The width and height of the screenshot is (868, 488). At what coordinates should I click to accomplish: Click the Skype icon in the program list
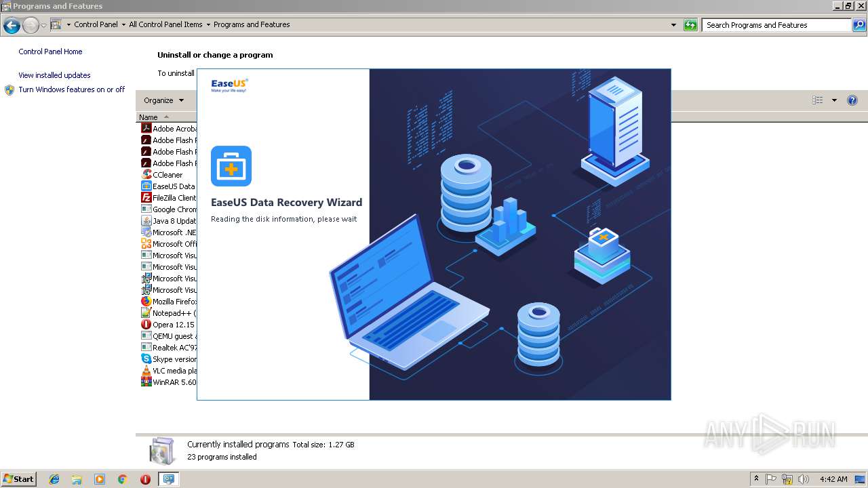click(146, 359)
